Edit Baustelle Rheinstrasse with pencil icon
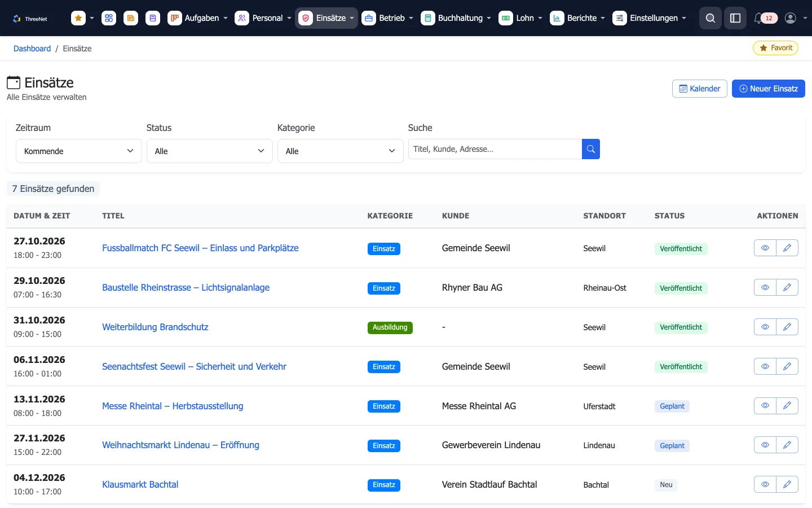Screen dimensions: 812x508 click(x=787, y=287)
